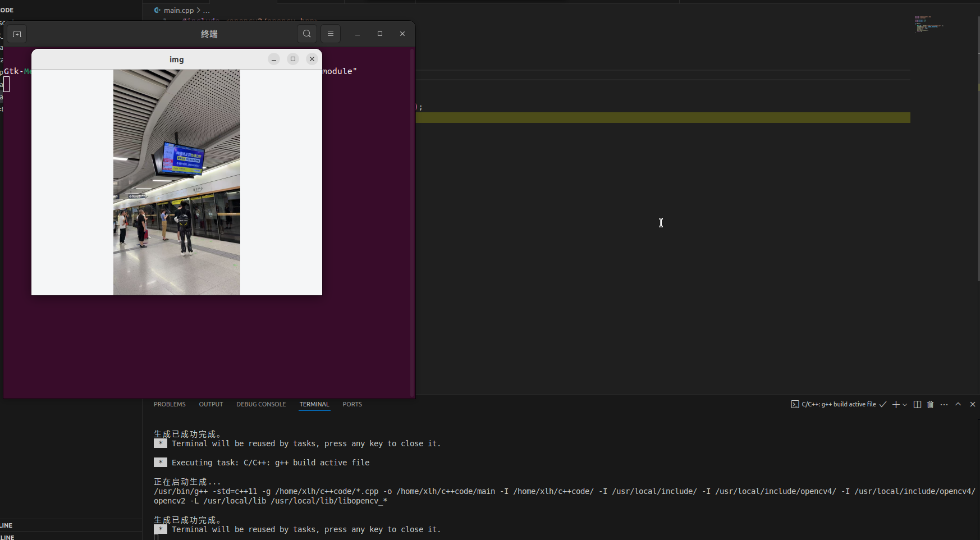The width and height of the screenshot is (980, 540).
Task: Kill the terminal with the trash icon
Action: coord(931,405)
